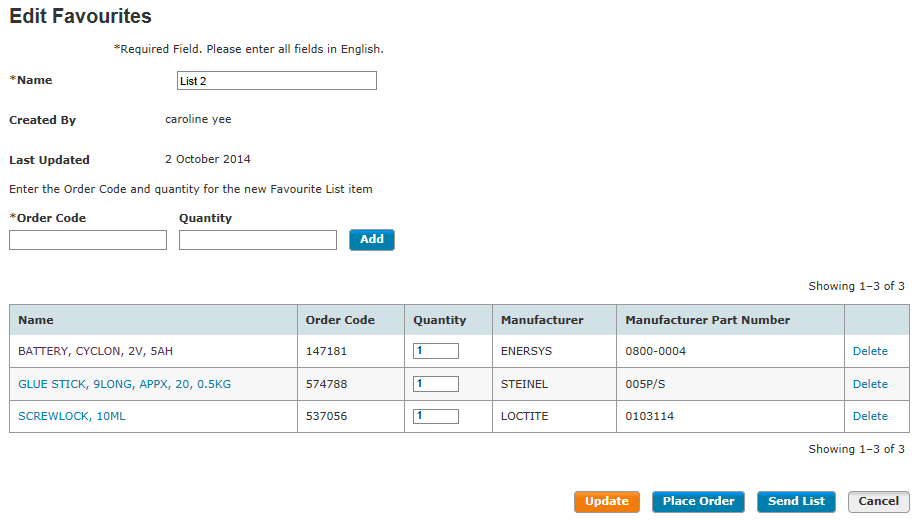Focus the Name field containing List 2
The image size is (919, 522).
pyautogui.click(x=277, y=81)
